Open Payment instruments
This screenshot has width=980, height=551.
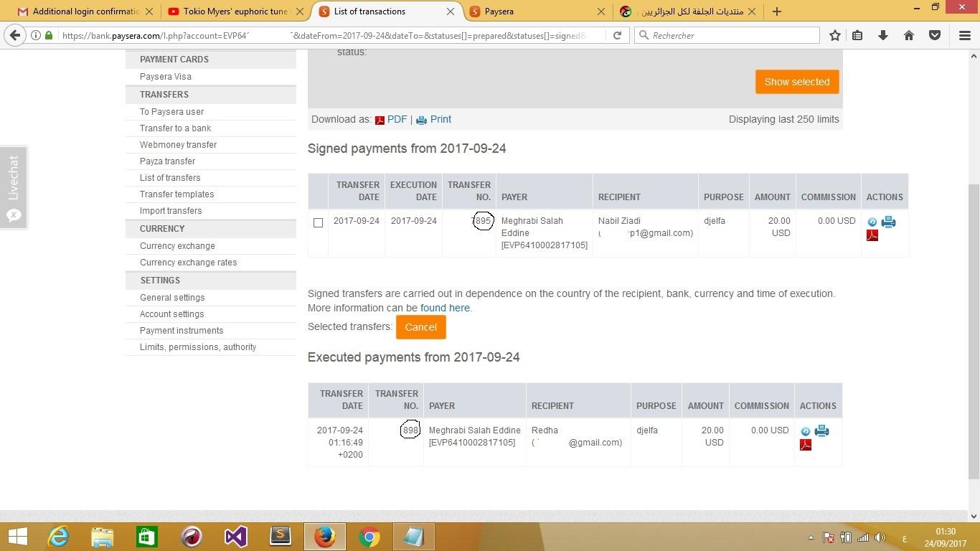point(182,331)
